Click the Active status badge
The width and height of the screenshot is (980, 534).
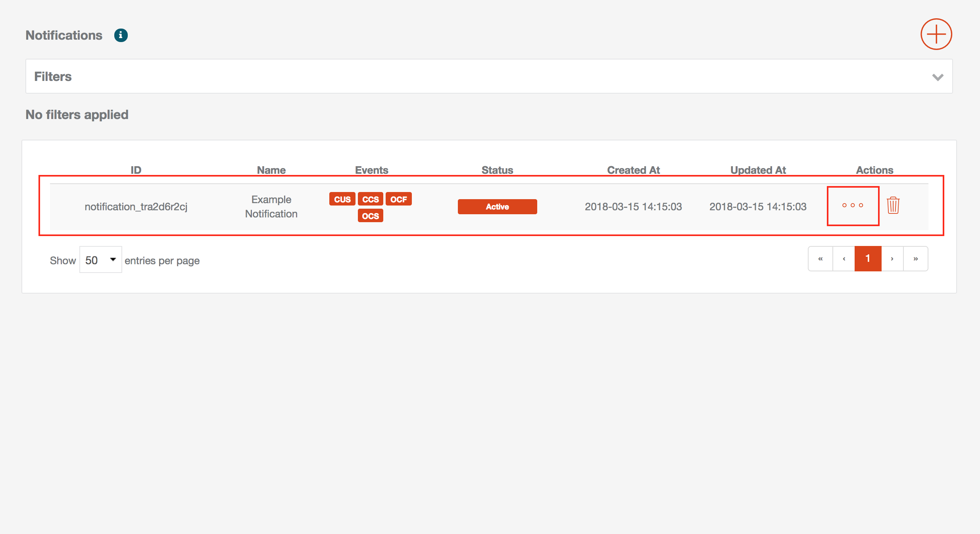pos(497,207)
